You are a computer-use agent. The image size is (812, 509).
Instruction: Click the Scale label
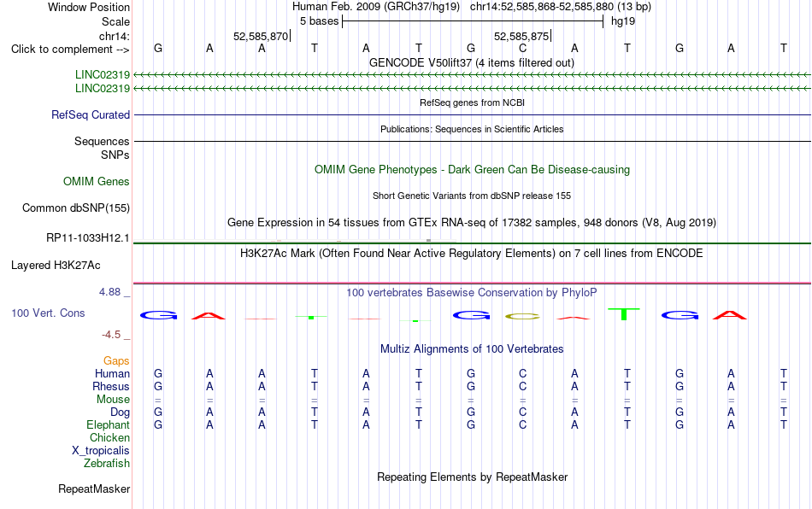(x=115, y=21)
